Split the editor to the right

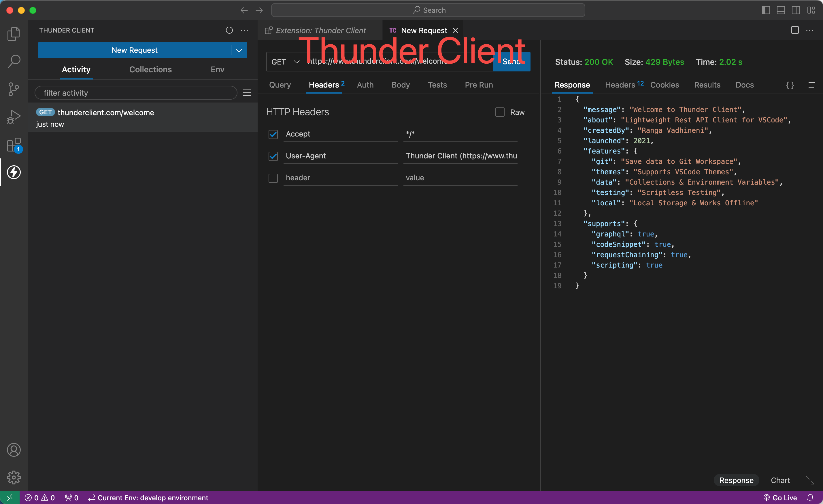point(795,30)
